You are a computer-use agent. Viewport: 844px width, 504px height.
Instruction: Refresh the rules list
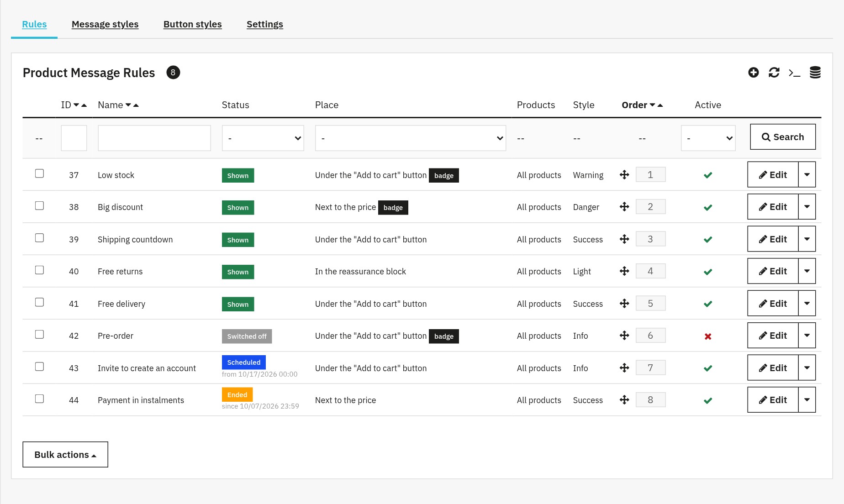click(774, 73)
